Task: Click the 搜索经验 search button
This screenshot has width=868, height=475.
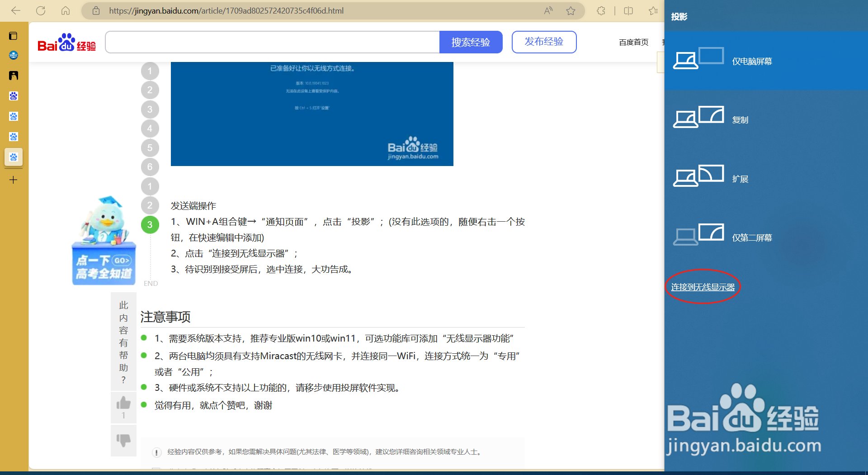Action: click(x=471, y=42)
